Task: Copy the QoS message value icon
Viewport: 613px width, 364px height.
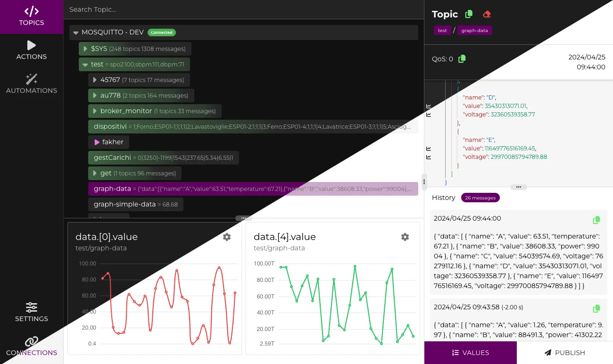Action: pos(462,59)
